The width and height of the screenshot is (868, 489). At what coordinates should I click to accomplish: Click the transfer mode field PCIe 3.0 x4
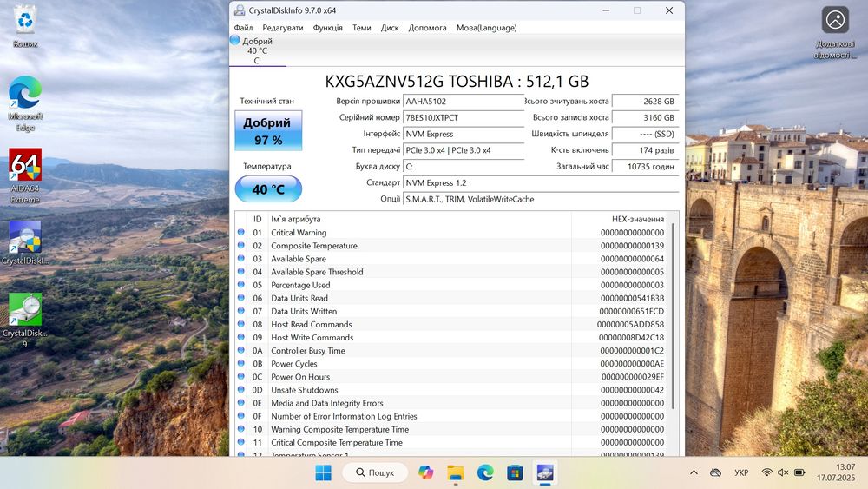tap(464, 150)
